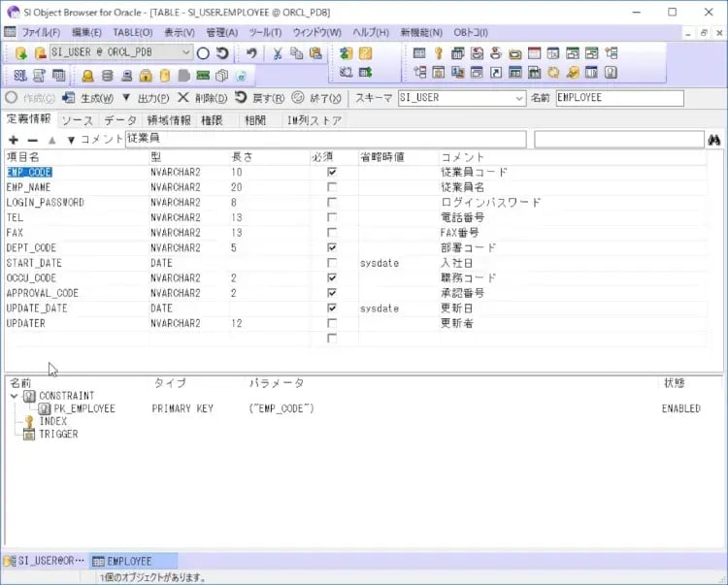Click the Paste clipboard icon
The height and width of the screenshot is (585, 728).
pos(315,52)
